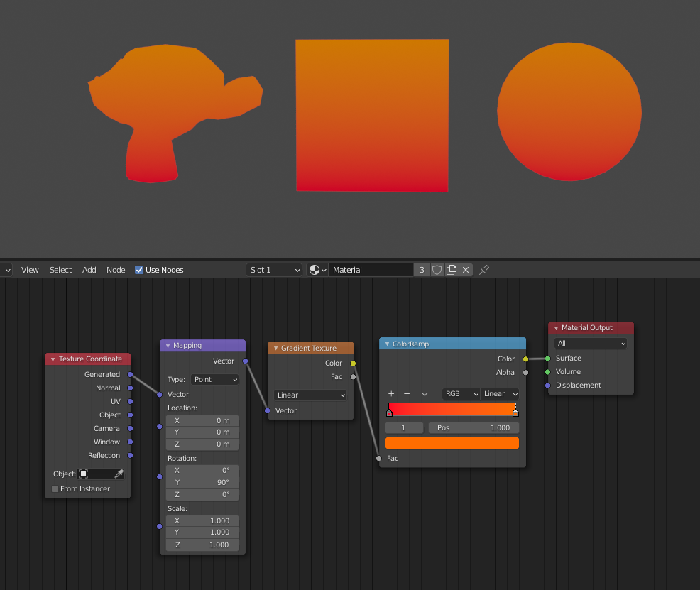Viewport: 700px width, 590px height.
Task: Enable the From Instancer checkbox
Action: pyautogui.click(x=55, y=488)
